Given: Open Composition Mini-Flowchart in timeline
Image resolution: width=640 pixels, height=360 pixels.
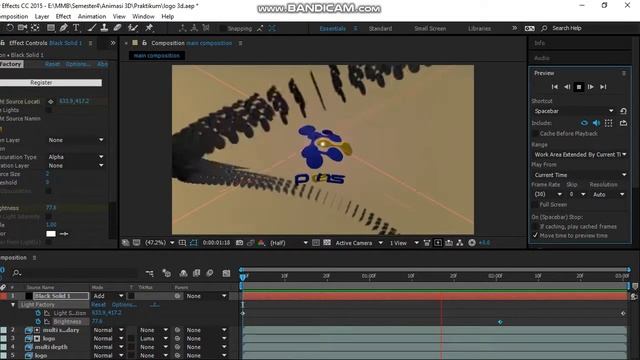Looking at the screenshot, I should pyautogui.click(x=149, y=273).
